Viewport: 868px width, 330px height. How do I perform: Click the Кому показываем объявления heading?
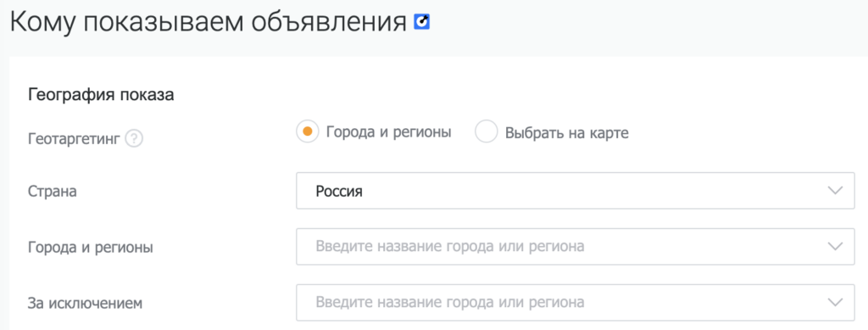tap(209, 23)
